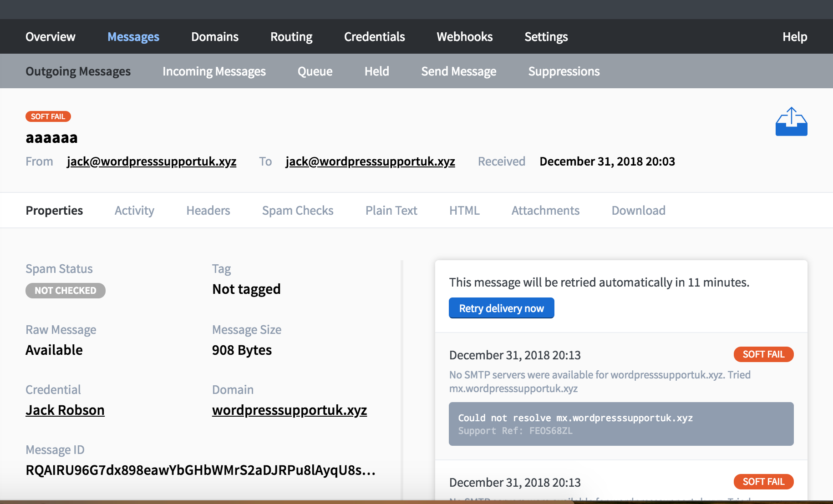Open the Jack Robson credential link
Screen dimensions: 833x504
coord(65,410)
